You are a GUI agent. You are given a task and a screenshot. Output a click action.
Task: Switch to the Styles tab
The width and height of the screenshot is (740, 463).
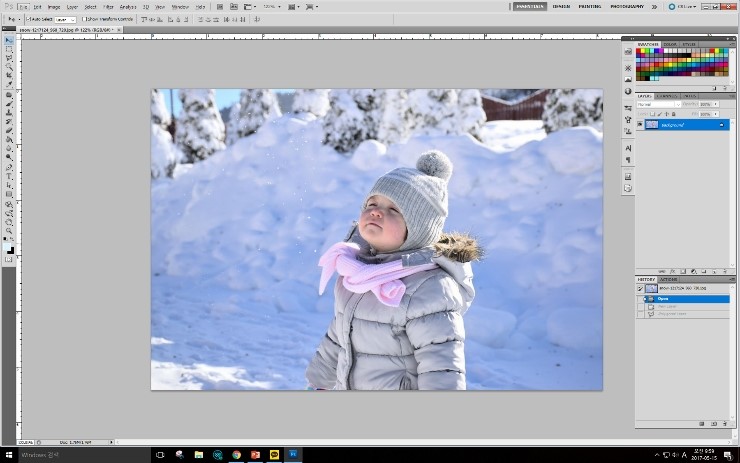pos(687,44)
